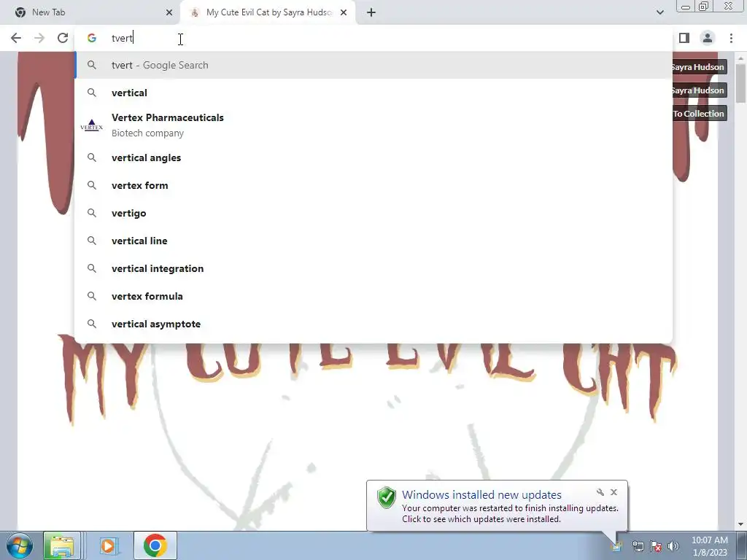Image resolution: width=747 pixels, height=560 pixels.
Task: Click the Vertex company logo icon
Action: coord(91,125)
